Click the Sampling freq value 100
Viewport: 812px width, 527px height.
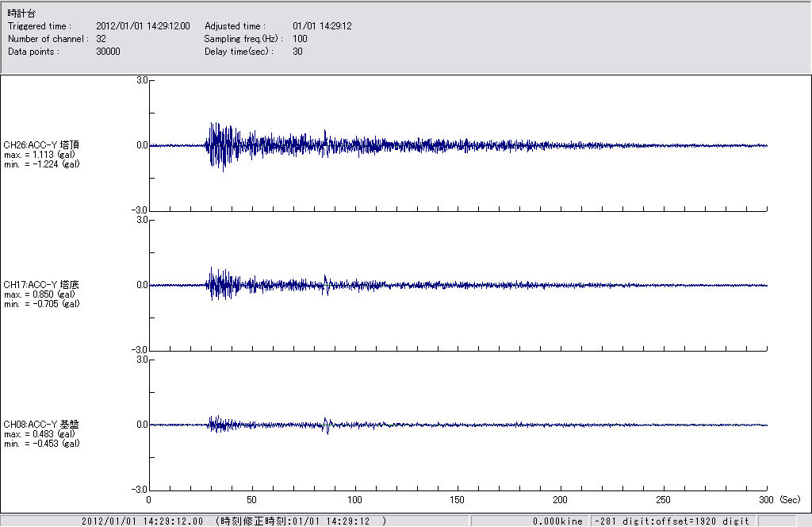coord(300,38)
